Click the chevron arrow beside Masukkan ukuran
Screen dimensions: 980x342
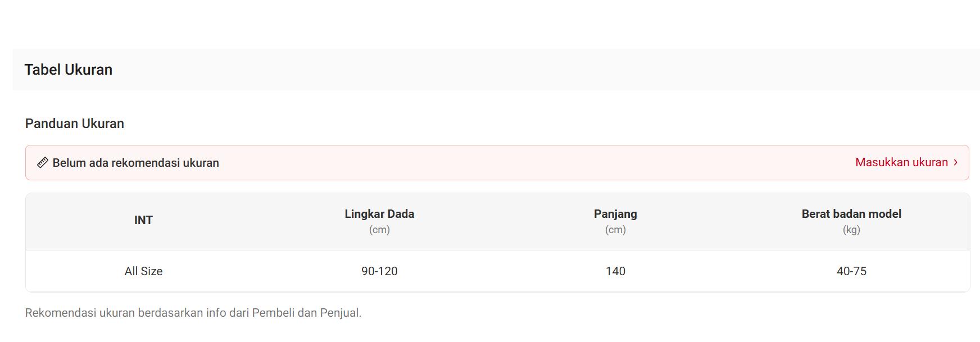tap(955, 162)
